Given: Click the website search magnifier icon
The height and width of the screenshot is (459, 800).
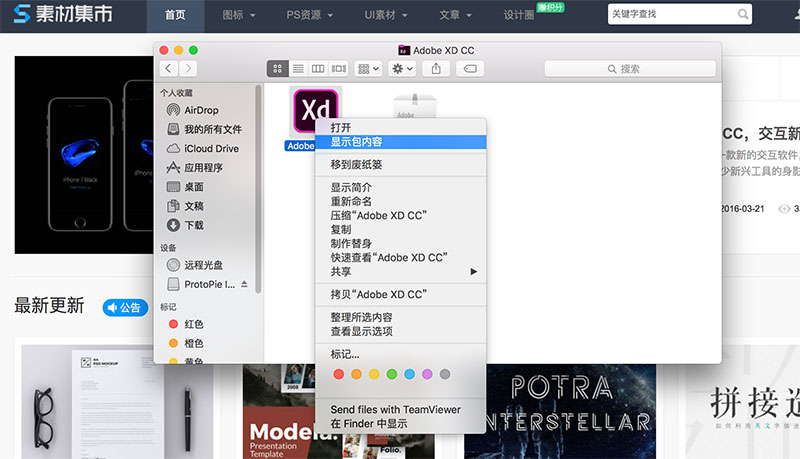Looking at the screenshot, I should click(743, 14).
